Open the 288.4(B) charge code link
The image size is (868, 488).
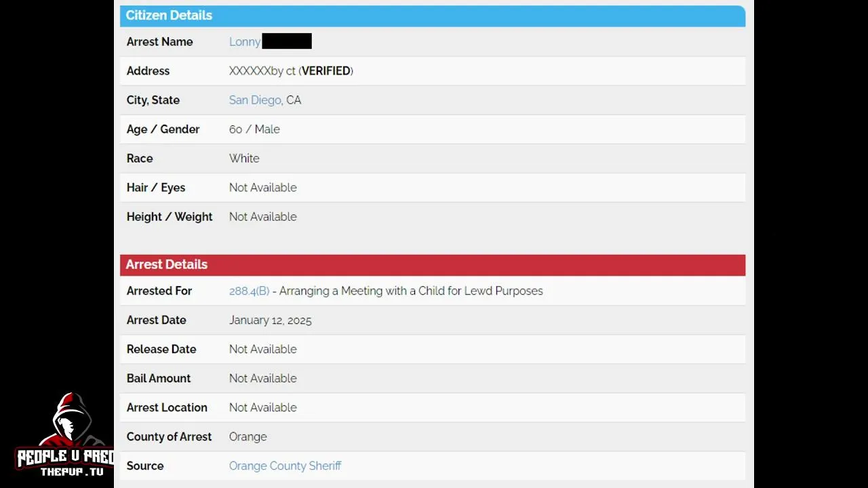[x=249, y=291]
